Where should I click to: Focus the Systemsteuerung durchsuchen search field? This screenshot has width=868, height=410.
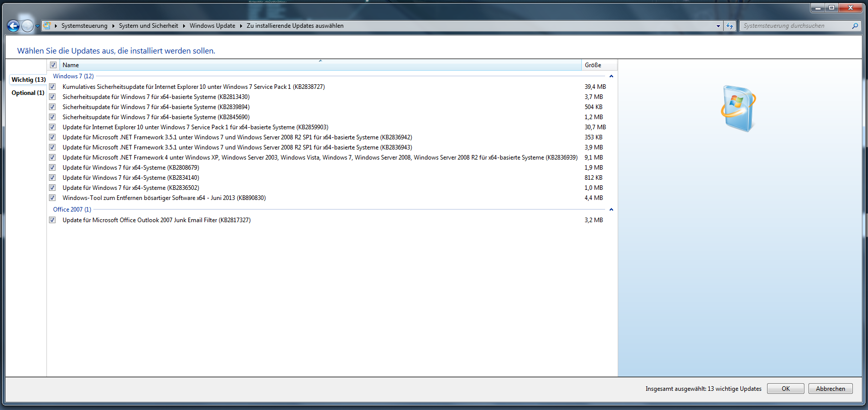tap(796, 26)
